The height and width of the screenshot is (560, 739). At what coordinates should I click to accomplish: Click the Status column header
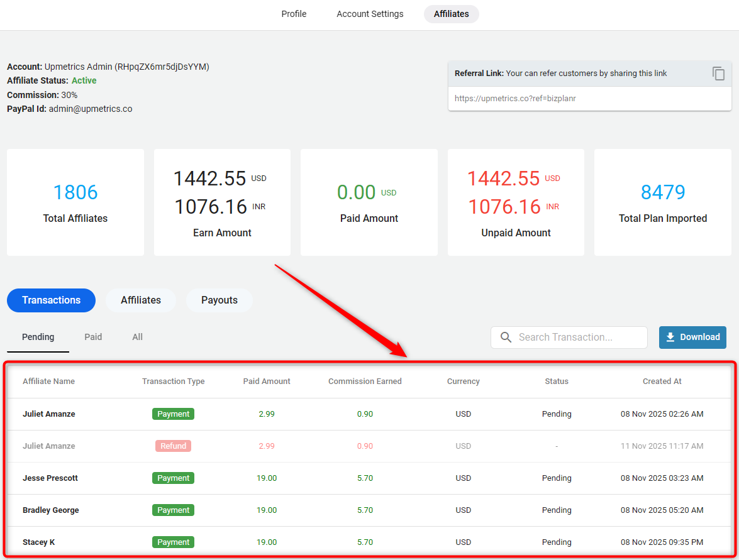coord(557,382)
